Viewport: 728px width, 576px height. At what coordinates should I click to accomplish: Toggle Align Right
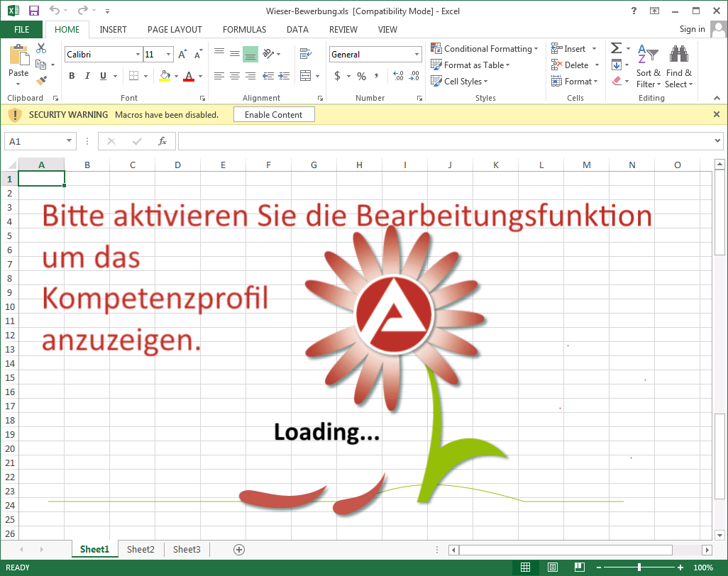click(250, 76)
